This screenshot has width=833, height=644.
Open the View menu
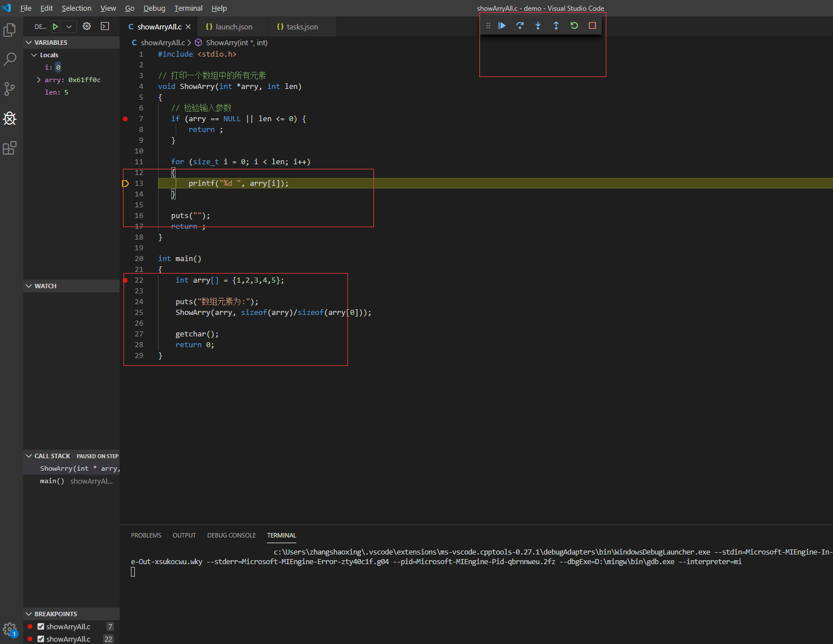tap(108, 8)
